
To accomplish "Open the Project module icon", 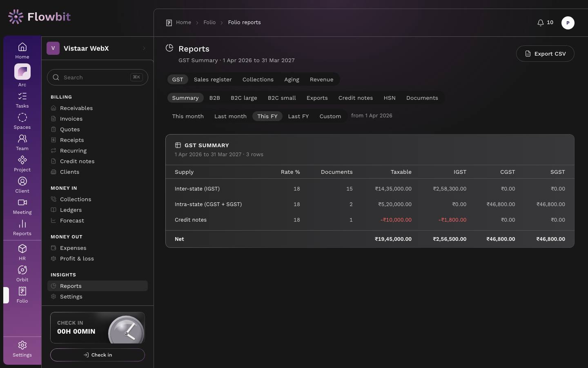I will [x=22, y=164].
